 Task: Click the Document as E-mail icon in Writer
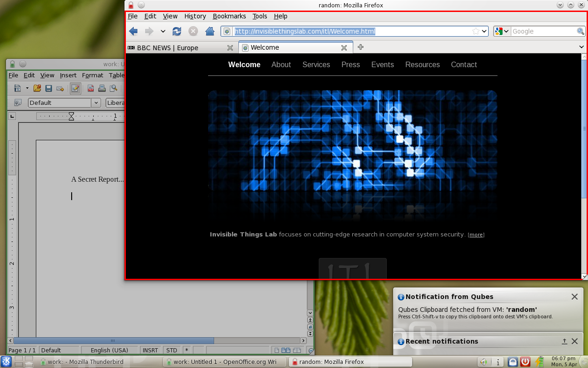click(60, 88)
